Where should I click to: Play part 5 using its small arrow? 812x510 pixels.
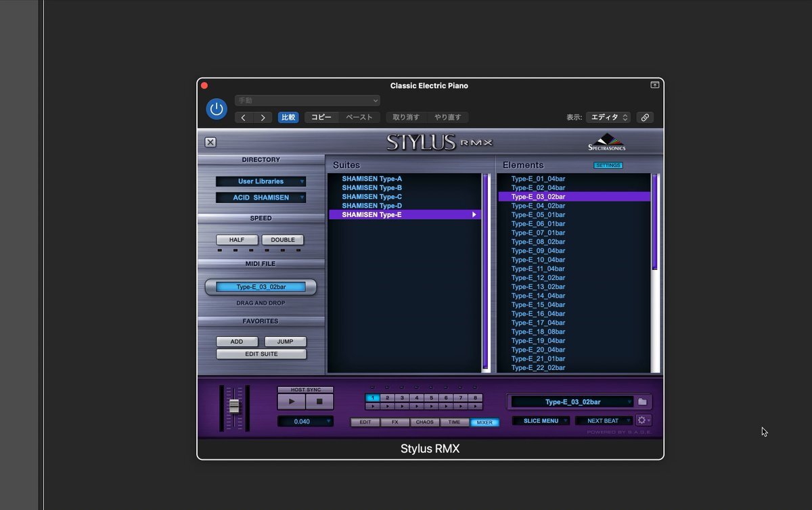[432, 407]
